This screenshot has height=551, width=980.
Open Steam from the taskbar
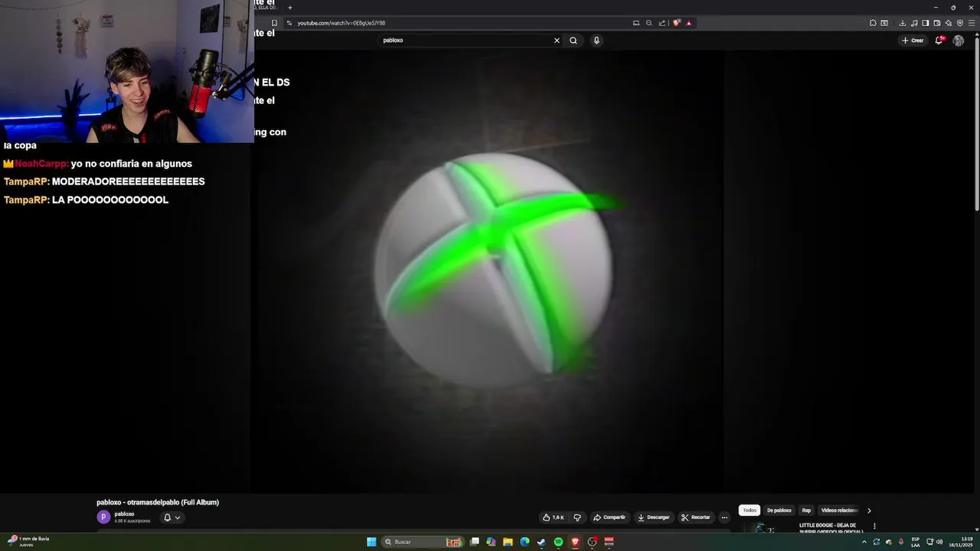pyautogui.click(x=541, y=542)
